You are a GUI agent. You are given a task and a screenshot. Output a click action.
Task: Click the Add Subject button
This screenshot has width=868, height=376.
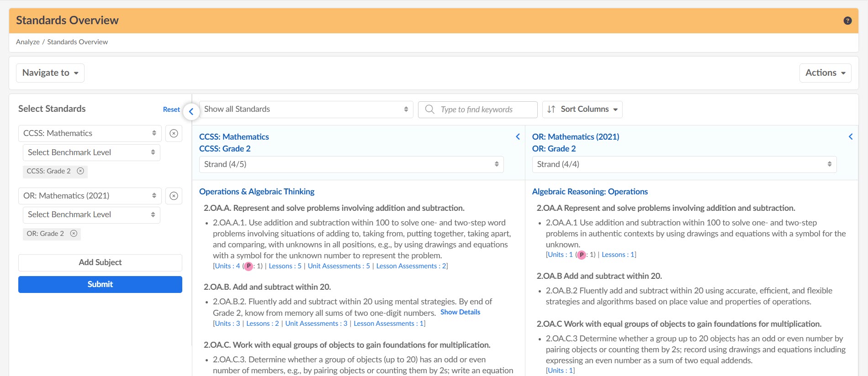click(100, 262)
